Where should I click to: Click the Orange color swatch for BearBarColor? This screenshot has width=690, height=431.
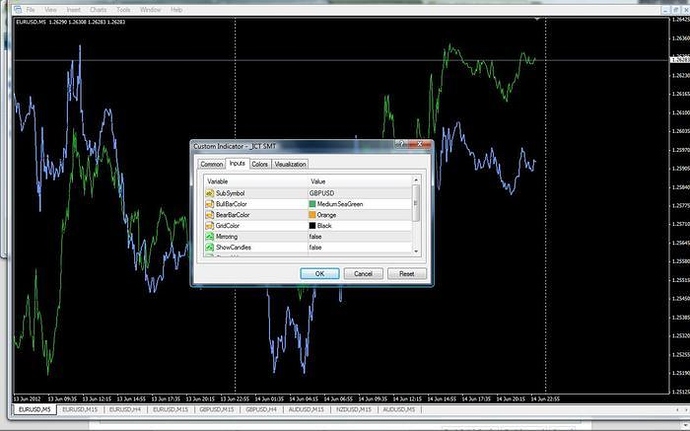[x=312, y=215]
